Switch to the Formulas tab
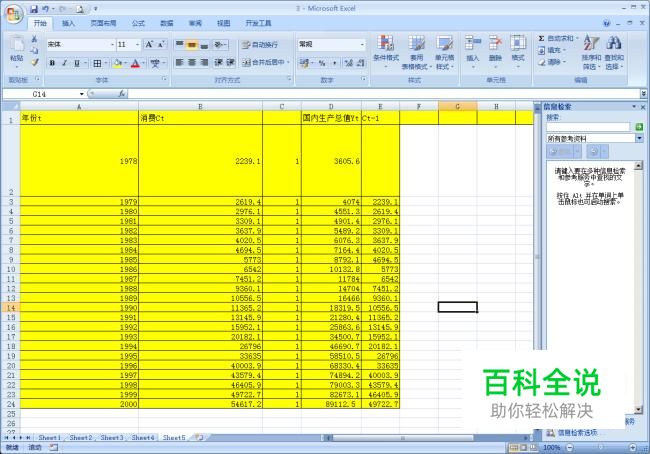 coord(138,23)
